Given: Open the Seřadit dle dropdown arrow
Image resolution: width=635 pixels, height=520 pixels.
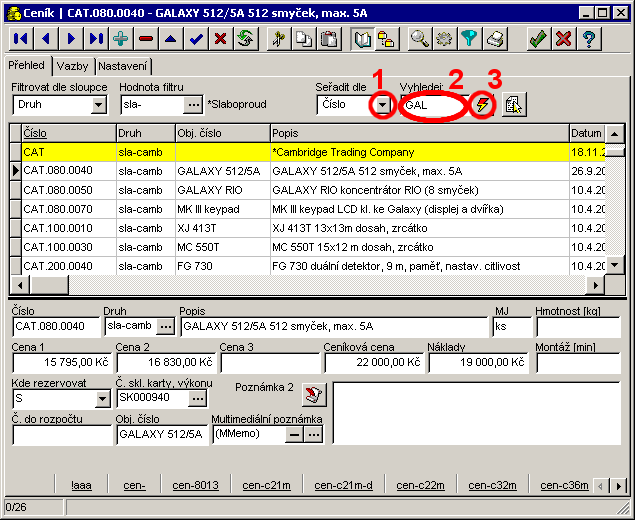Looking at the screenshot, I should click(x=381, y=104).
